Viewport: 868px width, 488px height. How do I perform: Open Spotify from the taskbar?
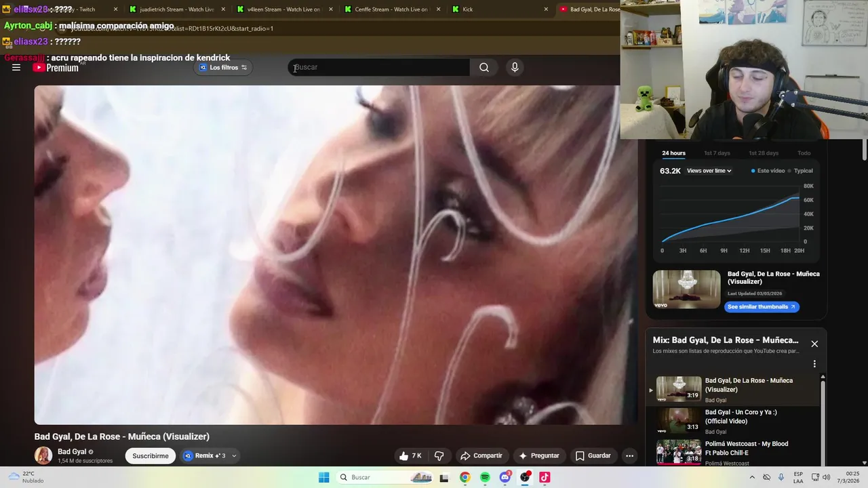(485, 477)
